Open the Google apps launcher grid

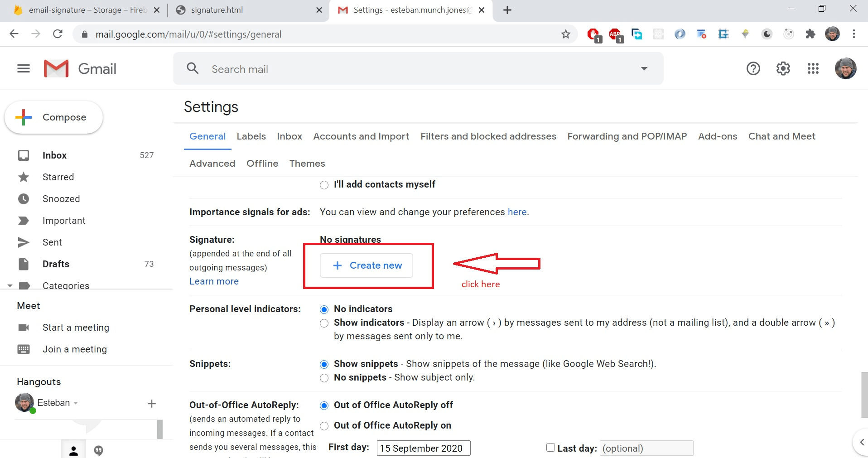(x=813, y=68)
